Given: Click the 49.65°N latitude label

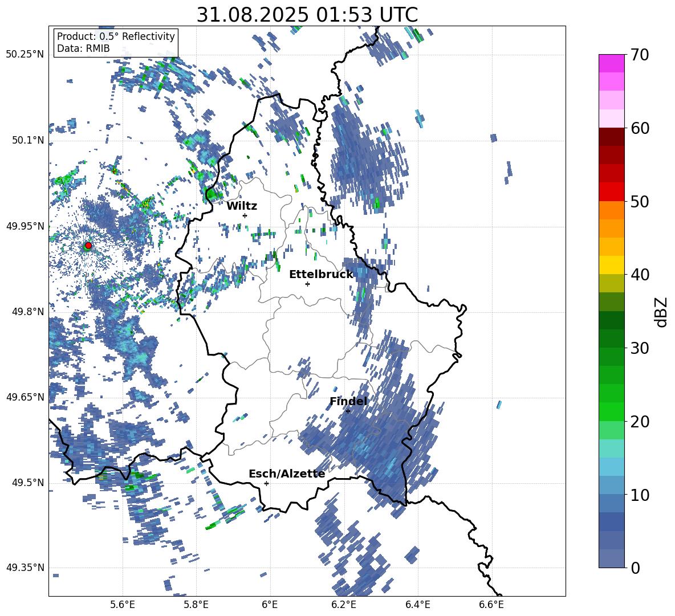Looking at the screenshot, I should [x=25, y=397].
